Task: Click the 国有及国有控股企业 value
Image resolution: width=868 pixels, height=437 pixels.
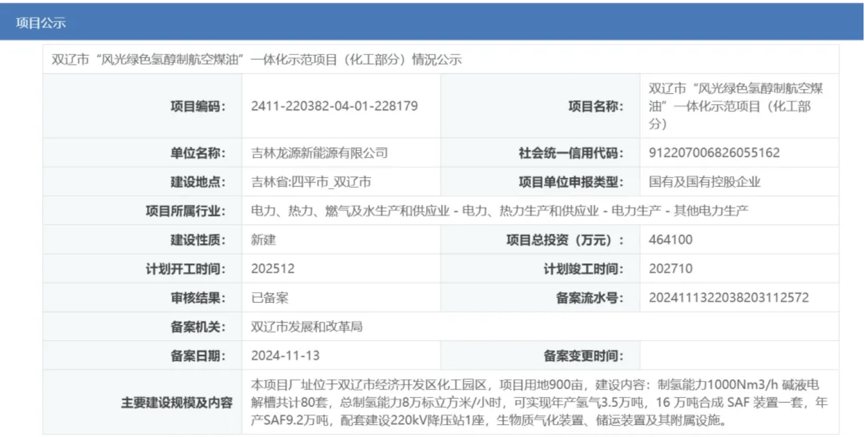Action: tap(704, 182)
